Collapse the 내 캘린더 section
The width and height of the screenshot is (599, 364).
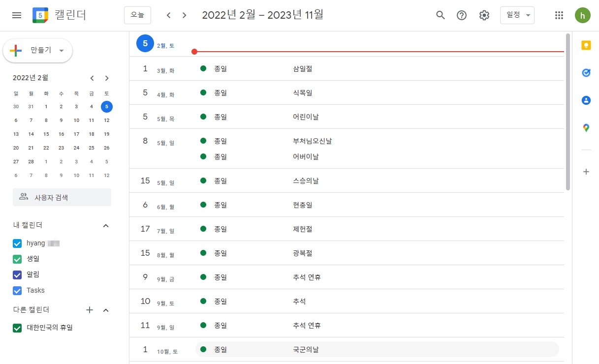tap(105, 225)
